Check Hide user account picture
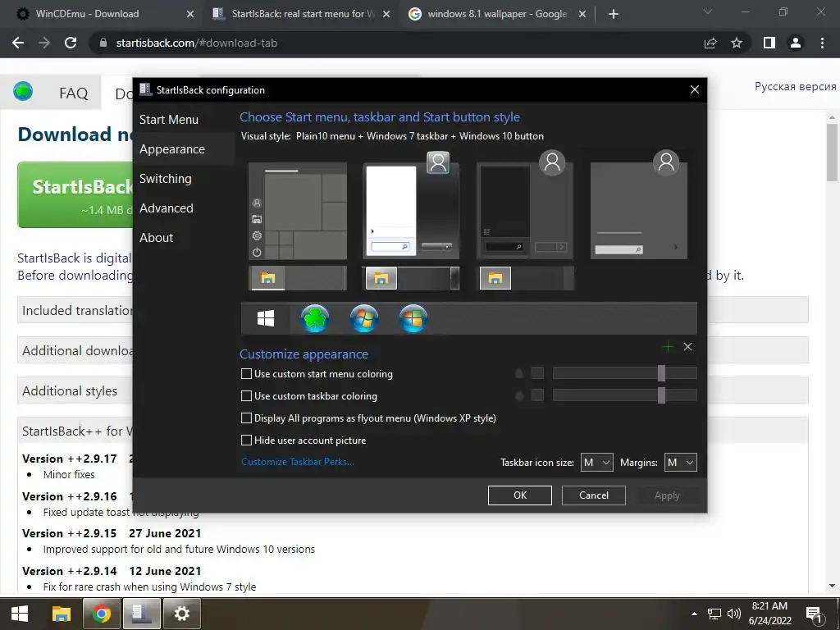The height and width of the screenshot is (630, 840). 246,441
